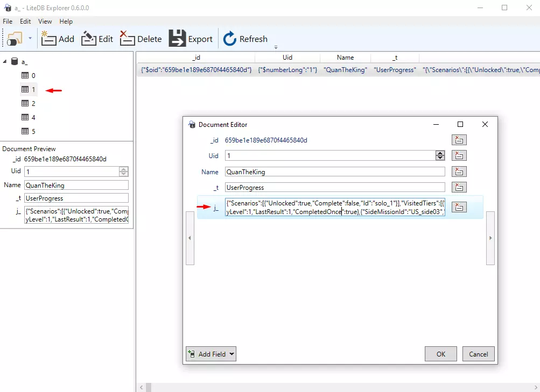This screenshot has height=392, width=540.
Task: Select collection 4 in the tree
Action: (29, 117)
